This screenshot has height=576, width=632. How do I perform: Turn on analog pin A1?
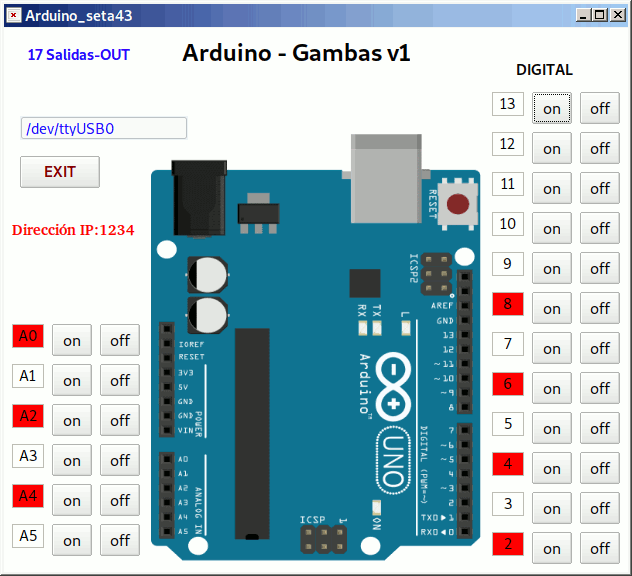coord(72,380)
